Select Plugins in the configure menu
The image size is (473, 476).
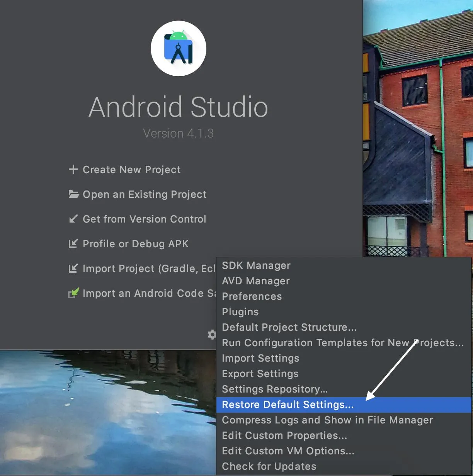click(x=344, y=312)
